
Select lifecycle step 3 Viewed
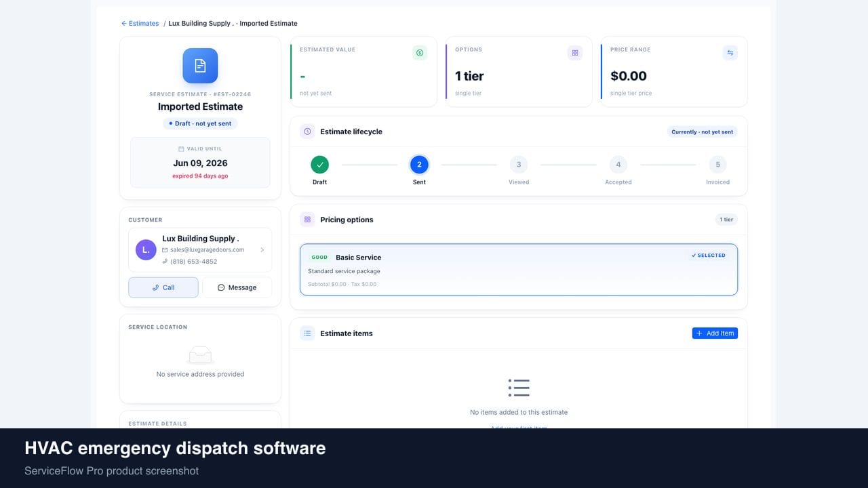point(519,165)
